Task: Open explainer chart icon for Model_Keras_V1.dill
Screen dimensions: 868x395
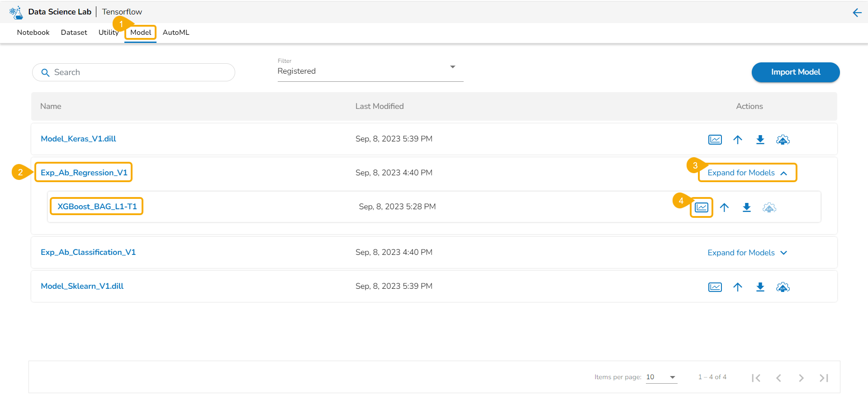Action: click(715, 140)
